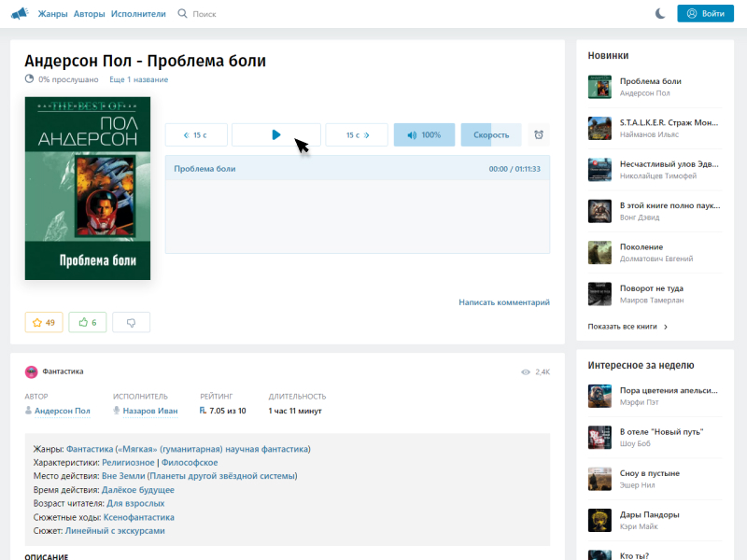
Task: Open the Поколение book entry
Action: coord(641,246)
